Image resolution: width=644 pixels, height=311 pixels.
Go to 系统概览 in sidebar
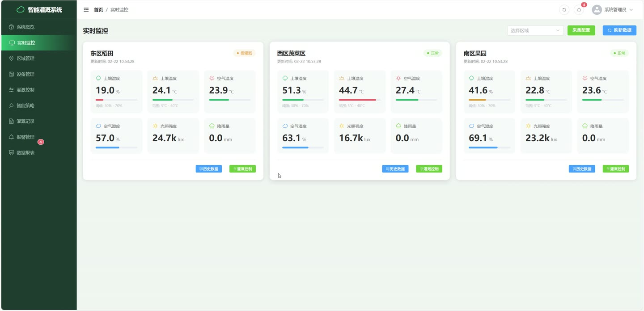pyautogui.click(x=38, y=27)
